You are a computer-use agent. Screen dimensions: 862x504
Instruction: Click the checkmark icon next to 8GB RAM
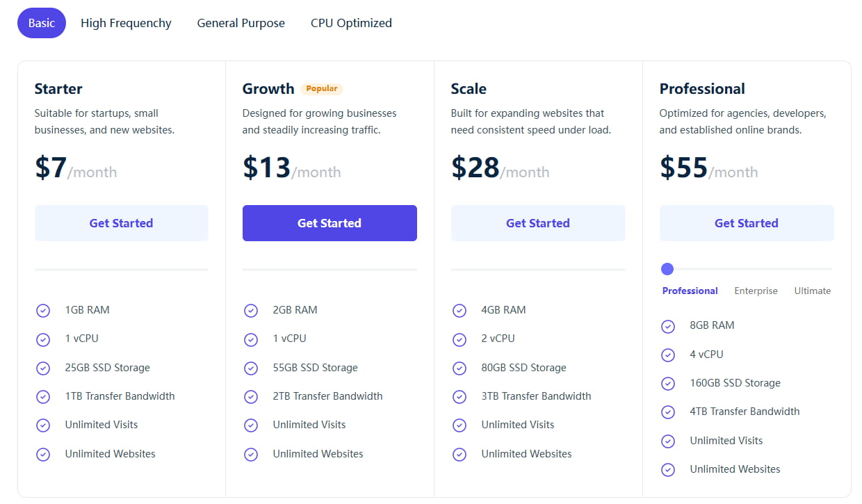(x=668, y=326)
